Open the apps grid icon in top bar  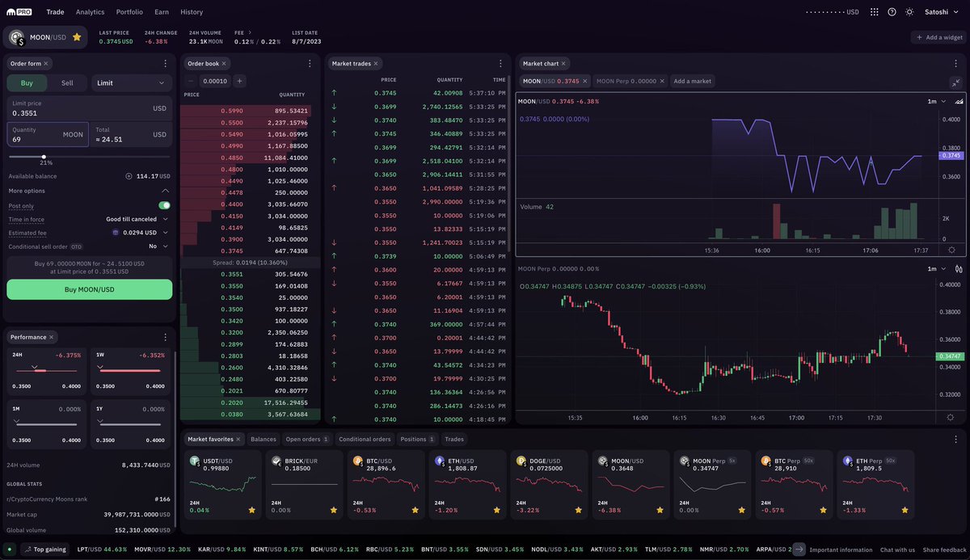(x=874, y=12)
